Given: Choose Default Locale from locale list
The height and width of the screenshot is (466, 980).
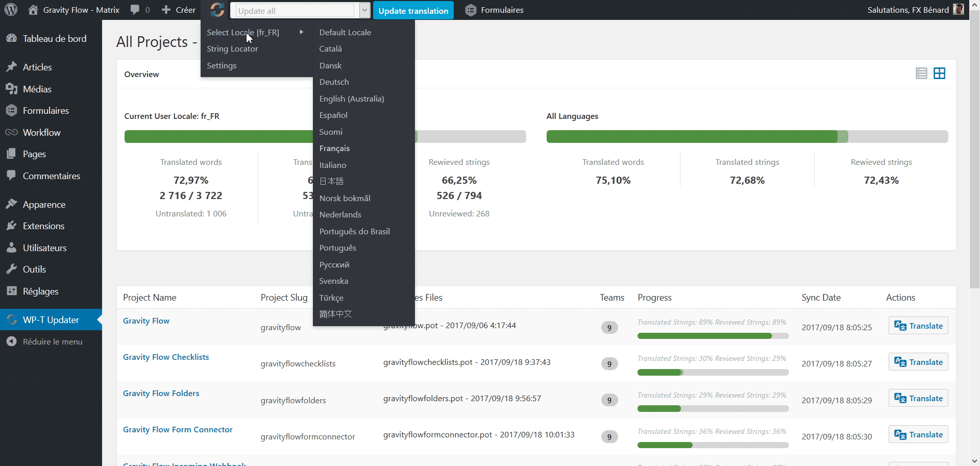Looking at the screenshot, I should (345, 32).
